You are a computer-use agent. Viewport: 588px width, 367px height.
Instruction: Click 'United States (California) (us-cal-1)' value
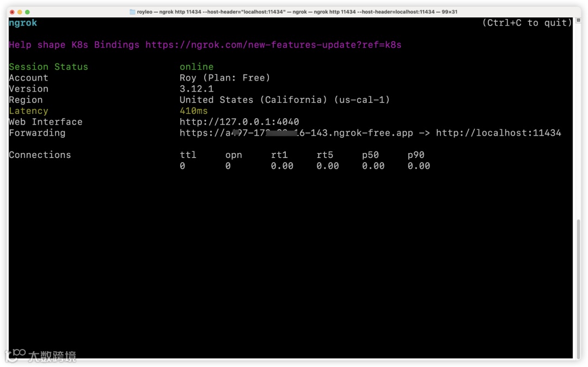[285, 100]
